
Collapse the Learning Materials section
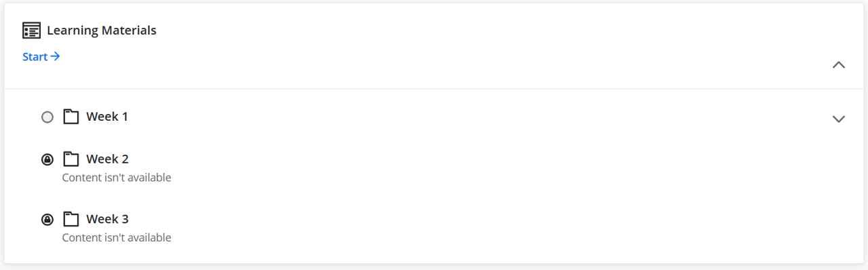point(839,65)
